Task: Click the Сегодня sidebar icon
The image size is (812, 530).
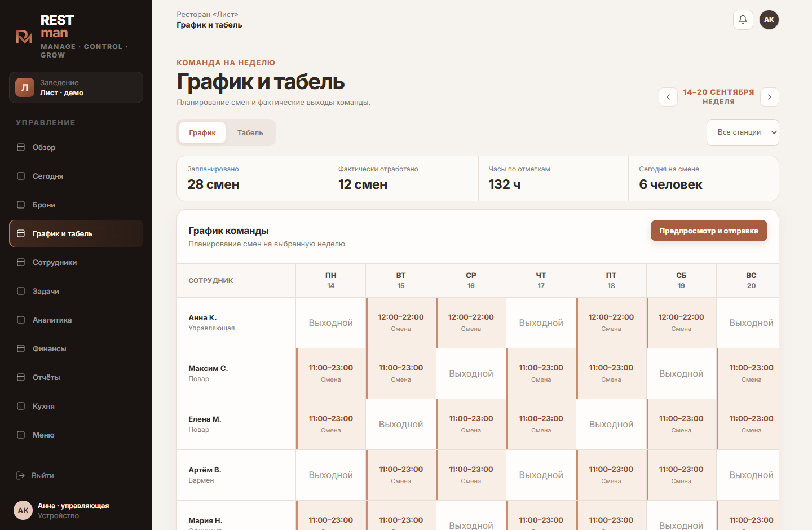Action: click(x=21, y=176)
